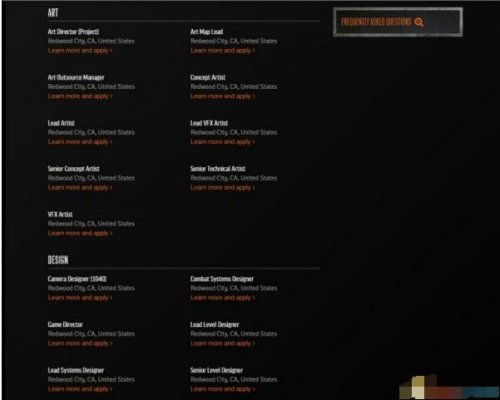The height and width of the screenshot is (400, 500).
Task: Open the Concept Artist job title
Action: coord(208,77)
